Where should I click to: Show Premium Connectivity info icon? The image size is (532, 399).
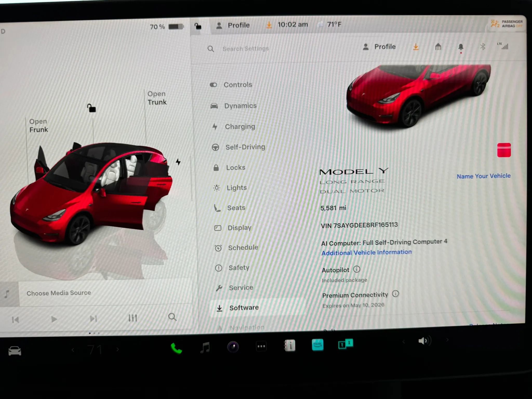(x=395, y=294)
